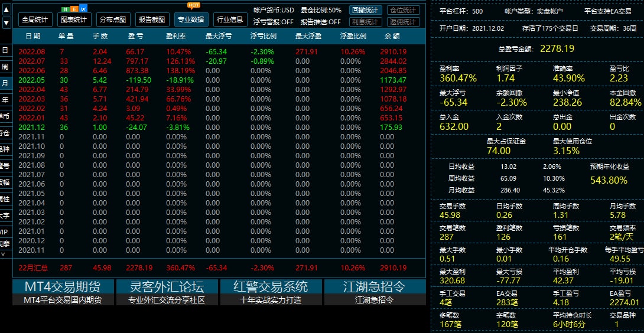Open 图表统计 view
Image resolution: width=644 pixels, height=333 pixels.
[x=74, y=19]
